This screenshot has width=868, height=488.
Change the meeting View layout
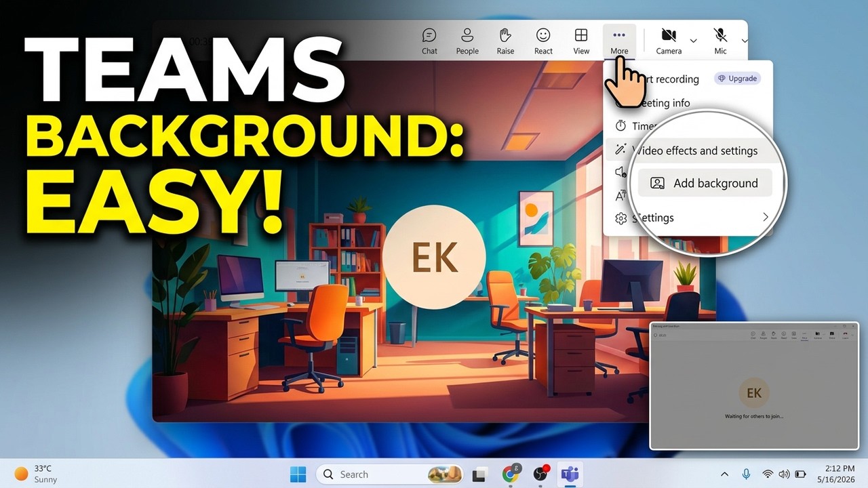tap(581, 41)
